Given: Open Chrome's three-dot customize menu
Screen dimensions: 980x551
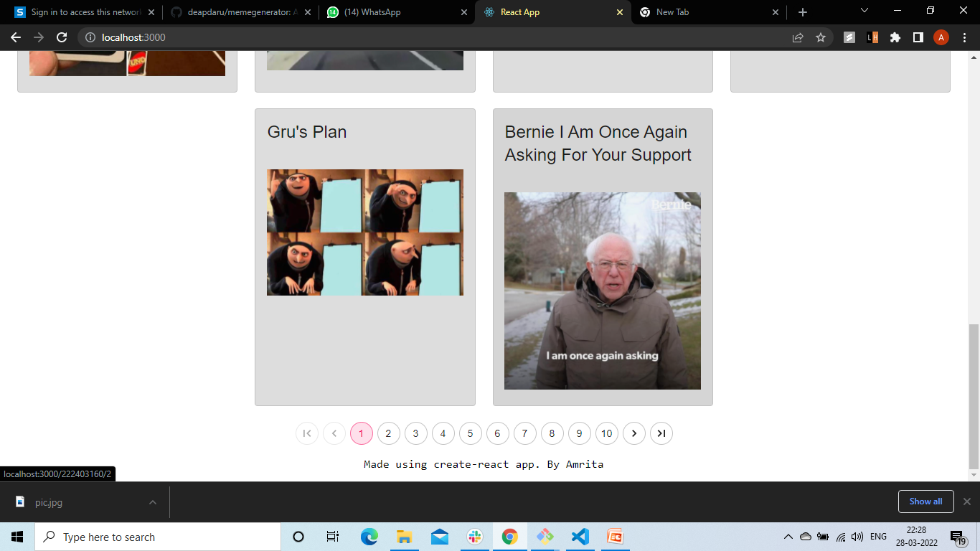Looking at the screenshot, I should pyautogui.click(x=964, y=37).
